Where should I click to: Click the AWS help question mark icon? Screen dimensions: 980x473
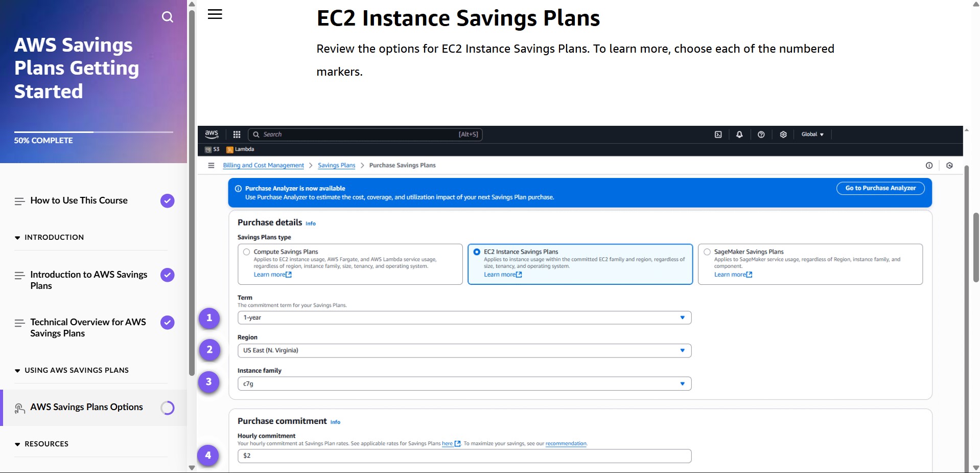pyautogui.click(x=761, y=134)
